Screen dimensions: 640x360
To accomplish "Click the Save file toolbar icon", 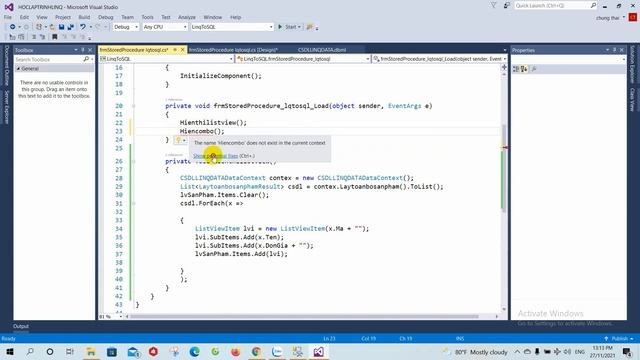I will pos(61,27).
